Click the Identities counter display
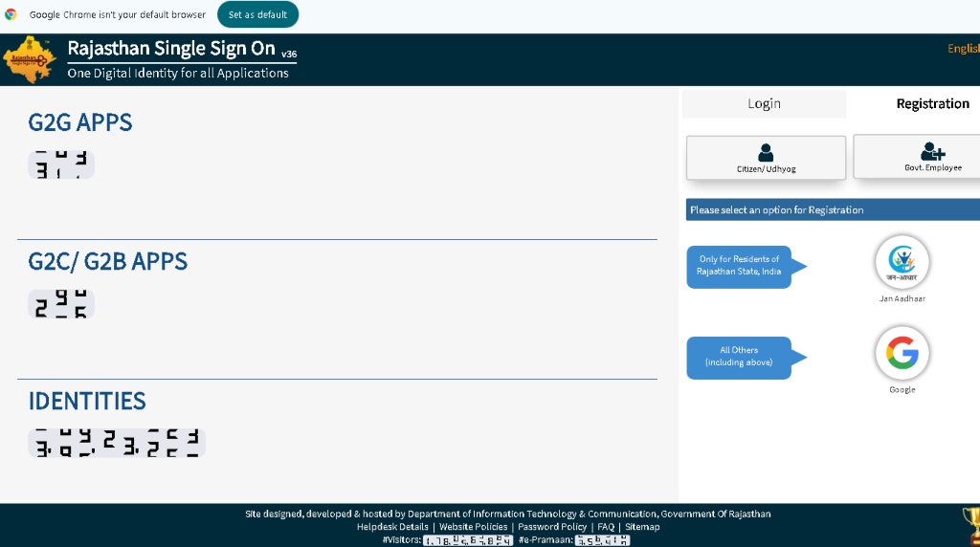Viewport: 980px width, 547px height. coord(117,443)
